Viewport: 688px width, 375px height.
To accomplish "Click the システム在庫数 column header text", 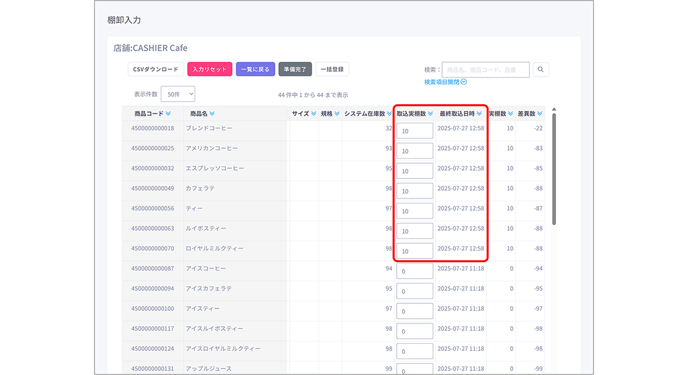I will (x=365, y=114).
